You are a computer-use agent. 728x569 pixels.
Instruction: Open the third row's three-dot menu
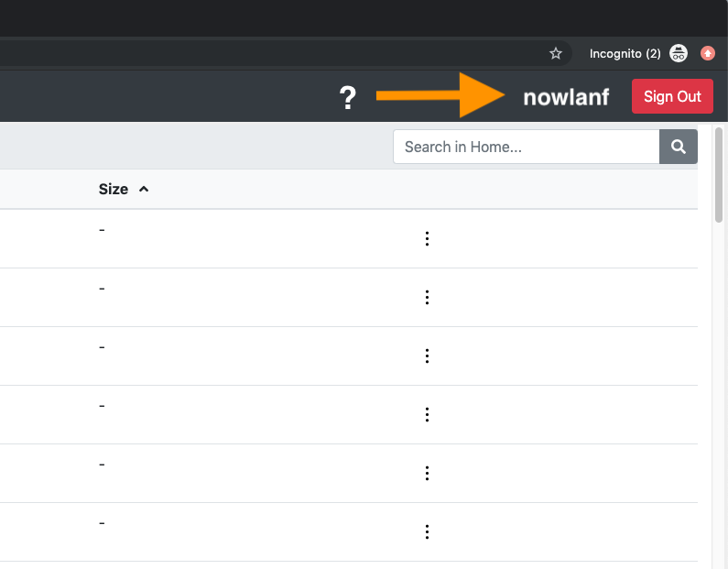[427, 356]
